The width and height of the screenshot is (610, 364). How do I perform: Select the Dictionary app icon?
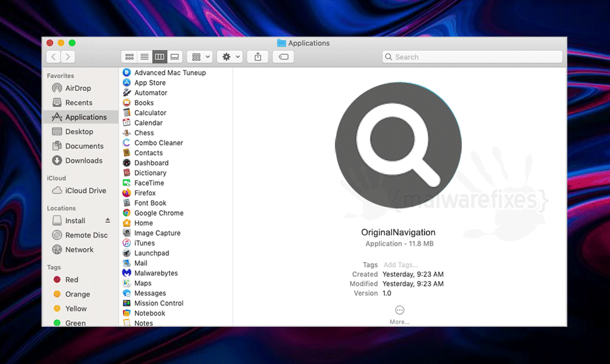click(126, 173)
